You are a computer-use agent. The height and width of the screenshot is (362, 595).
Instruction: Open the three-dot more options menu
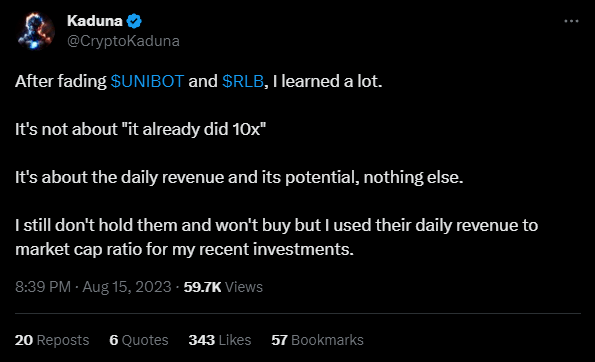pyautogui.click(x=571, y=21)
